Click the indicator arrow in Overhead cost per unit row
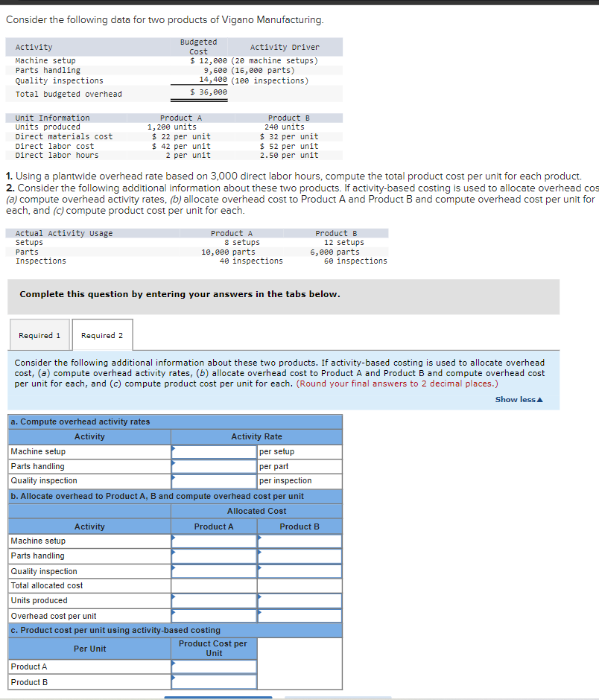Viewport: 599px width, 700px height. point(177,615)
